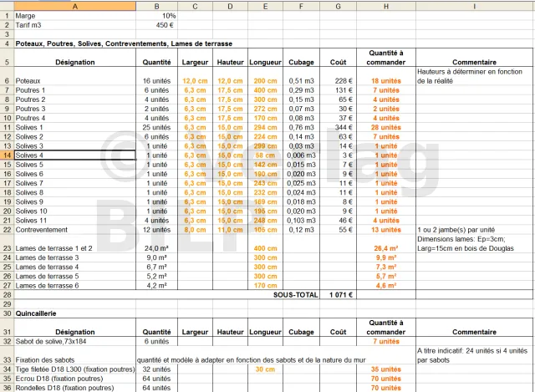Click the column E header
Screen dimensions: 535x392
(265, 5)
